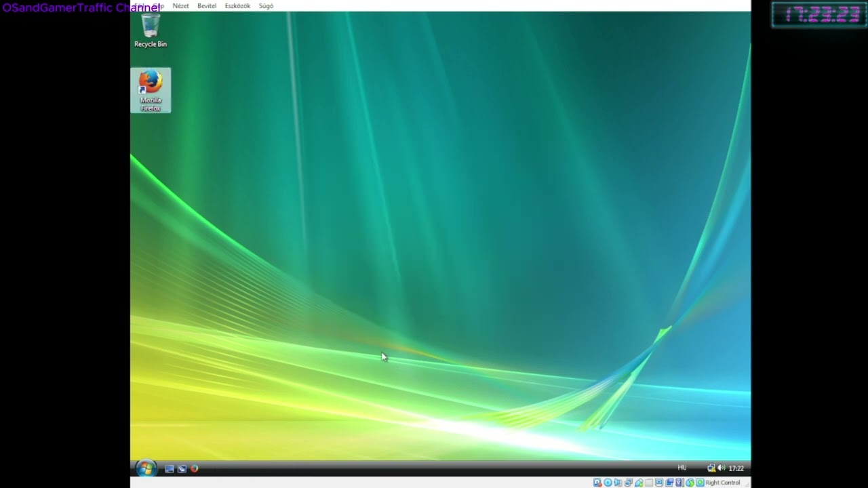Open the Windows Vista Start orb
The image size is (868, 488).
tap(146, 468)
